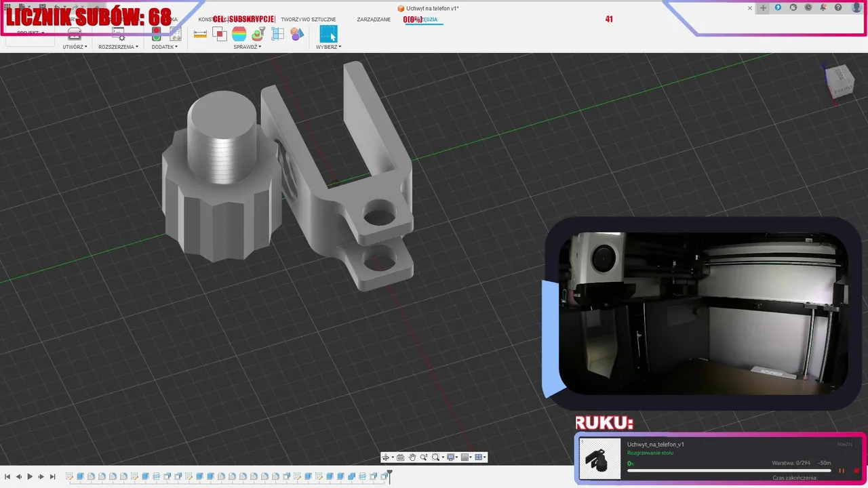Expand the Viewports dropdown arrow
868x488 pixels.
(485, 457)
